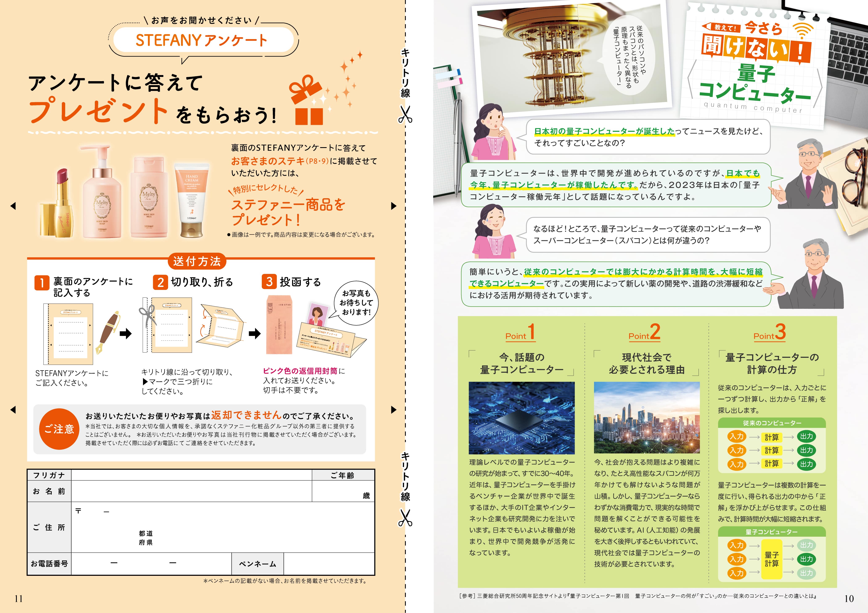Click the フリガナ entry field

[x=192, y=475]
